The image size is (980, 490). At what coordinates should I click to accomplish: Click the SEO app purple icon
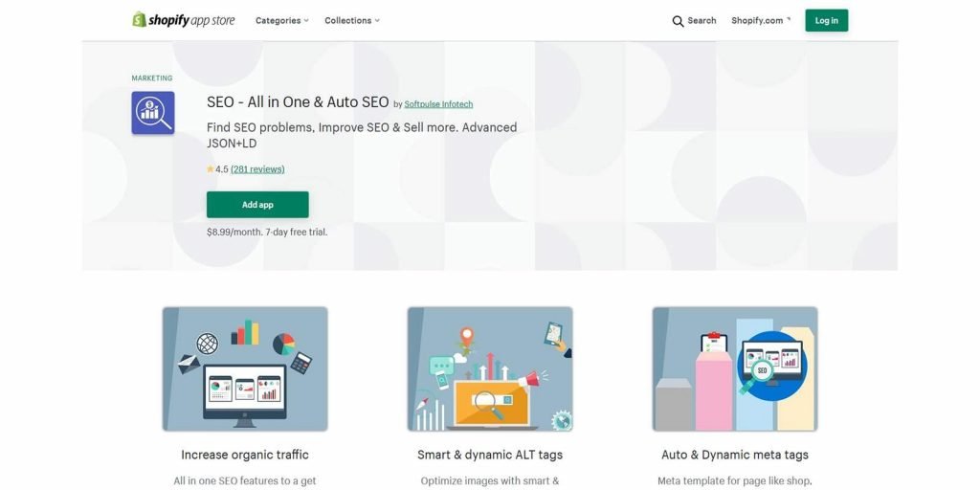point(153,113)
